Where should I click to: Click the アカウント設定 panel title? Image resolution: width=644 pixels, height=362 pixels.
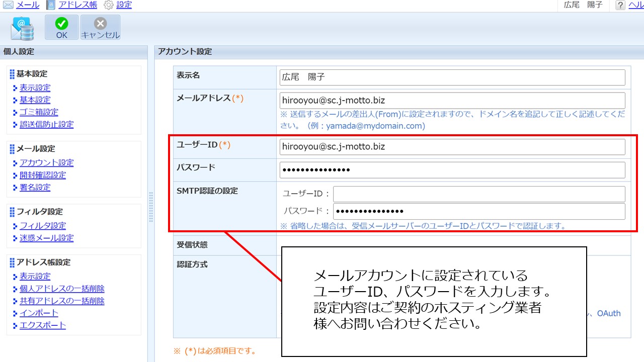coord(185,51)
